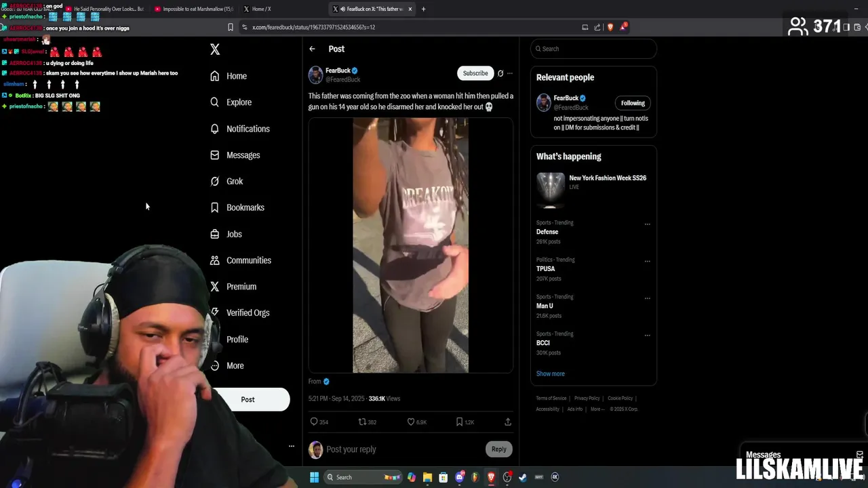Click the X logo in sidebar

coord(215,49)
